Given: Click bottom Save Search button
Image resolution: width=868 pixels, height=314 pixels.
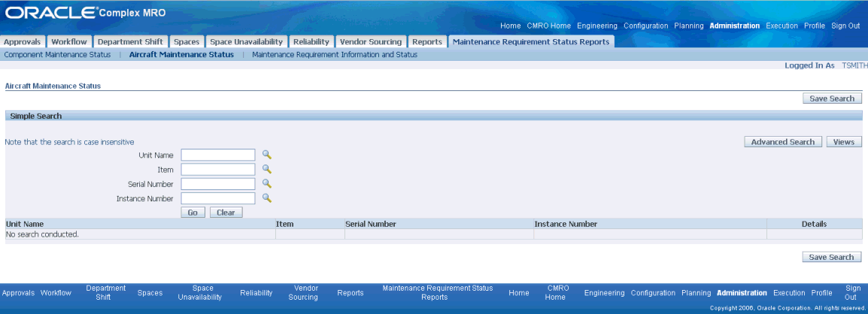Looking at the screenshot, I should click(x=832, y=257).
